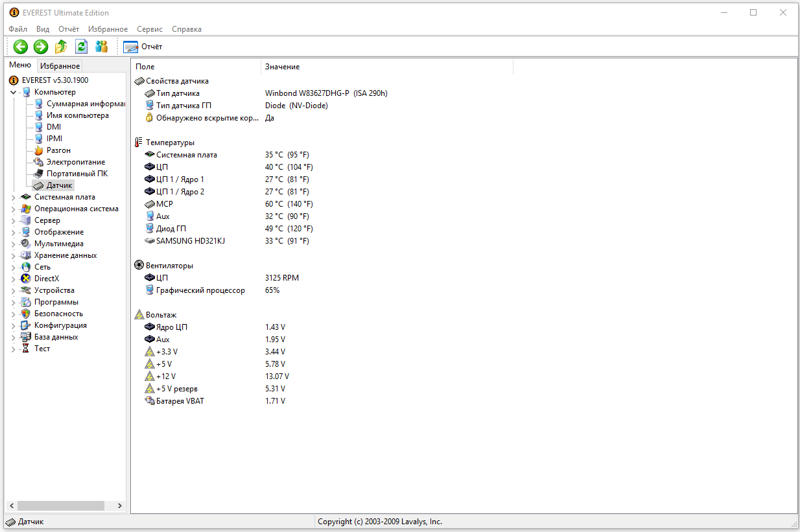
Task: Click the Температуры thermometer icon
Action: 139,143
